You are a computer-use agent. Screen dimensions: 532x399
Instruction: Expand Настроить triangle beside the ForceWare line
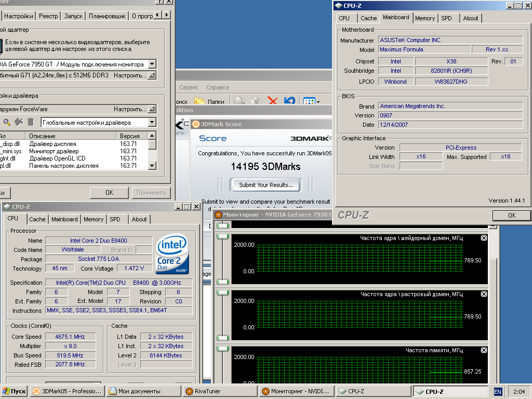[x=152, y=109]
